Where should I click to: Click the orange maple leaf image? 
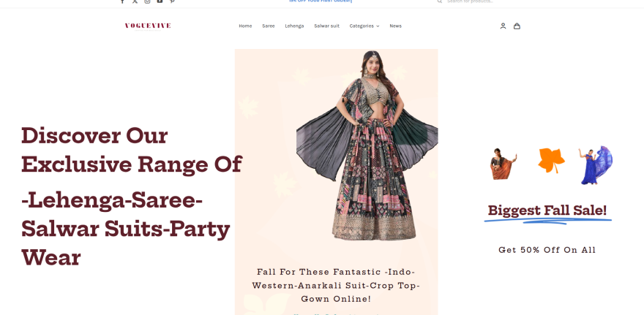pos(551,160)
